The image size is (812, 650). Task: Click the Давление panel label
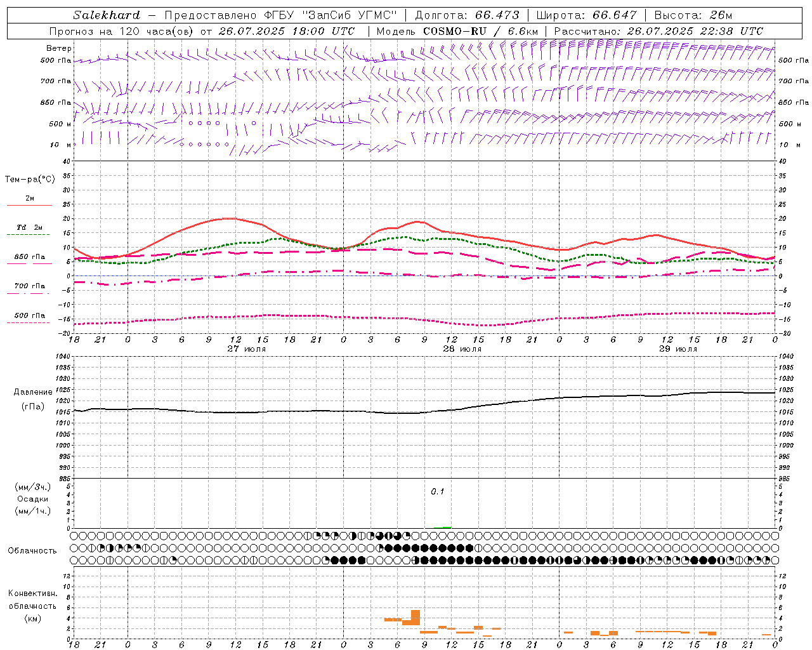pos(33,392)
